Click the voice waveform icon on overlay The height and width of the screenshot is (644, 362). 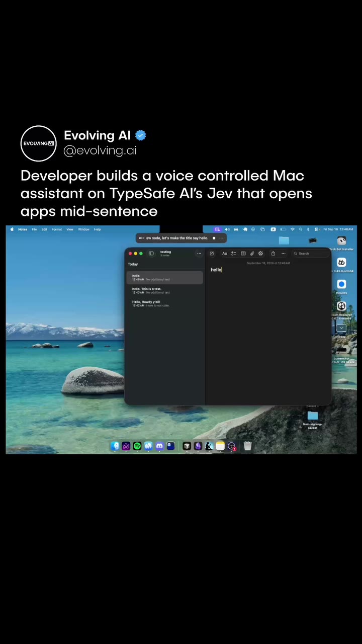(x=141, y=238)
